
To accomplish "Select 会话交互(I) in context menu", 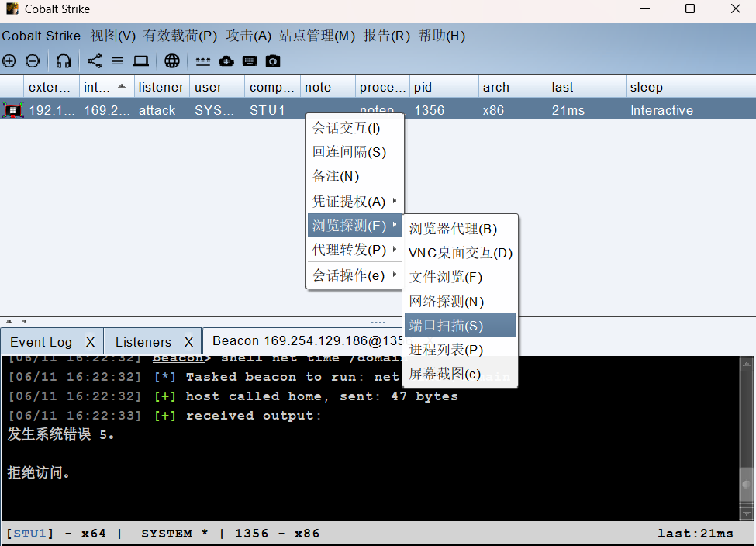I will 354,128.
